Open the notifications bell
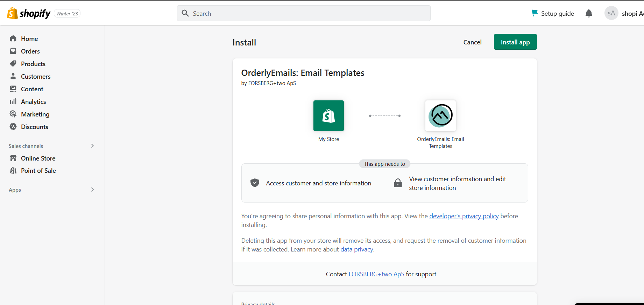Viewport: 644px width, 305px height. pos(589,13)
